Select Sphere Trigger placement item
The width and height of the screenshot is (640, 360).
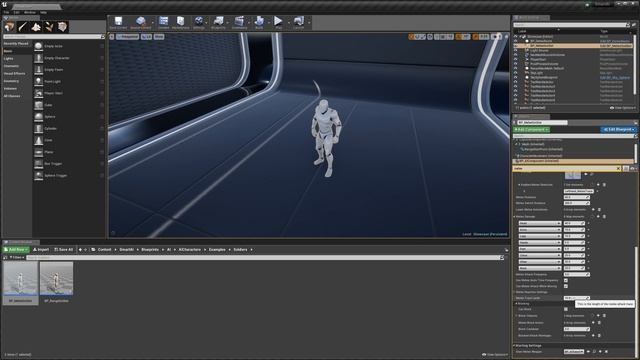click(x=69, y=176)
